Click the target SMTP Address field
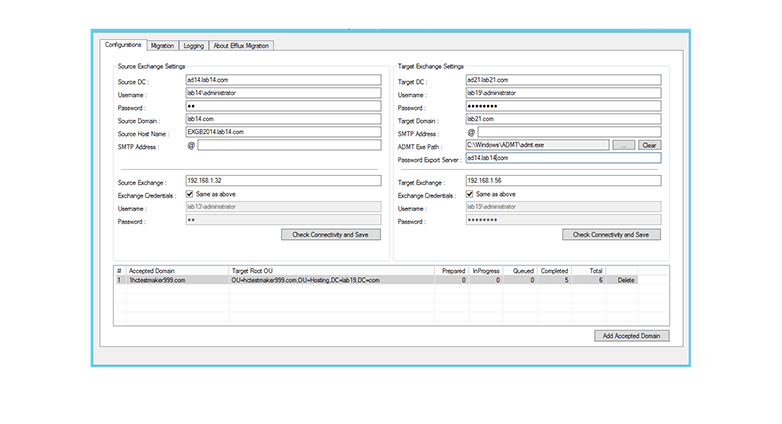782x424 pixels. pyautogui.click(x=570, y=132)
